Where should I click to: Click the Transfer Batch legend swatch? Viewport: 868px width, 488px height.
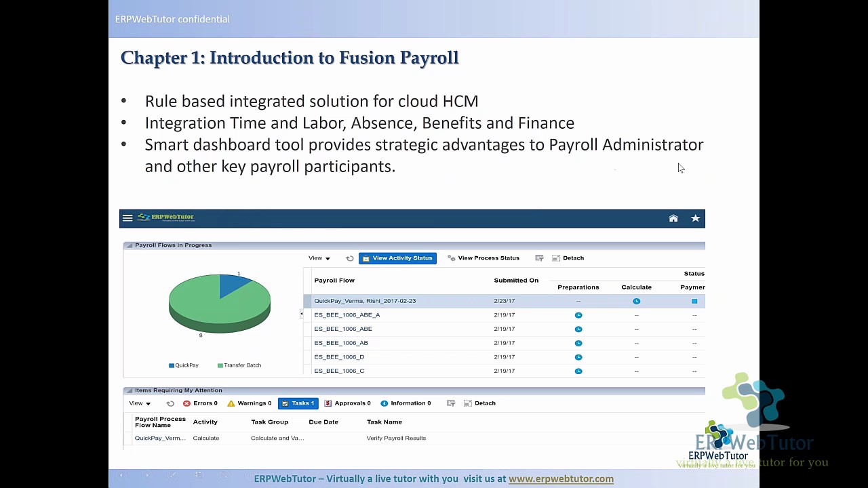coord(220,365)
